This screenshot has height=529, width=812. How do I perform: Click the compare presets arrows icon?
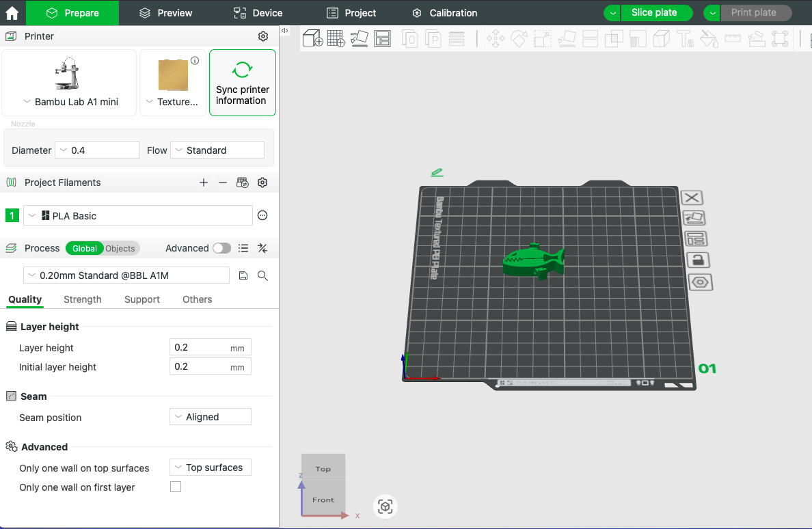point(262,249)
